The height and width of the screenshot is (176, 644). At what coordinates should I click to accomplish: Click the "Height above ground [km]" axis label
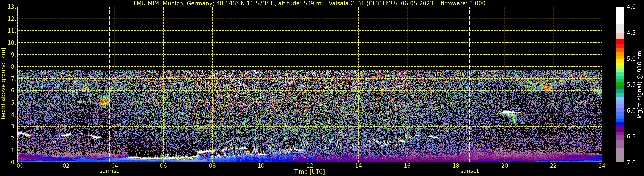click(x=3, y=85)
